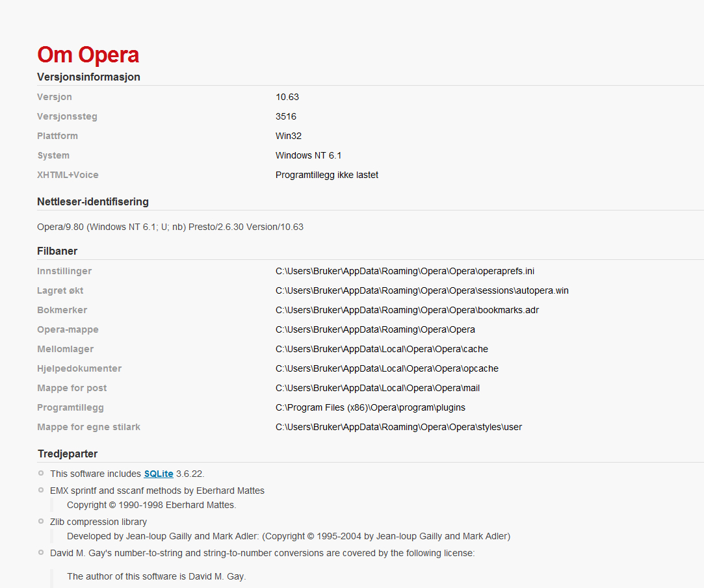The image size is (704, 588).
Task: Click the 'Mappe for post' label
Action: point(72,388)
